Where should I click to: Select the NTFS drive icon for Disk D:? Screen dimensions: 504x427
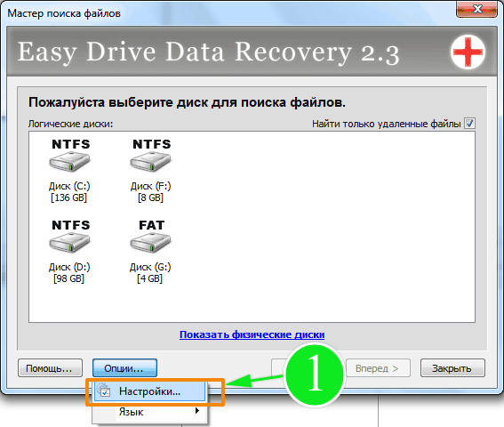[x=69, y=238]
